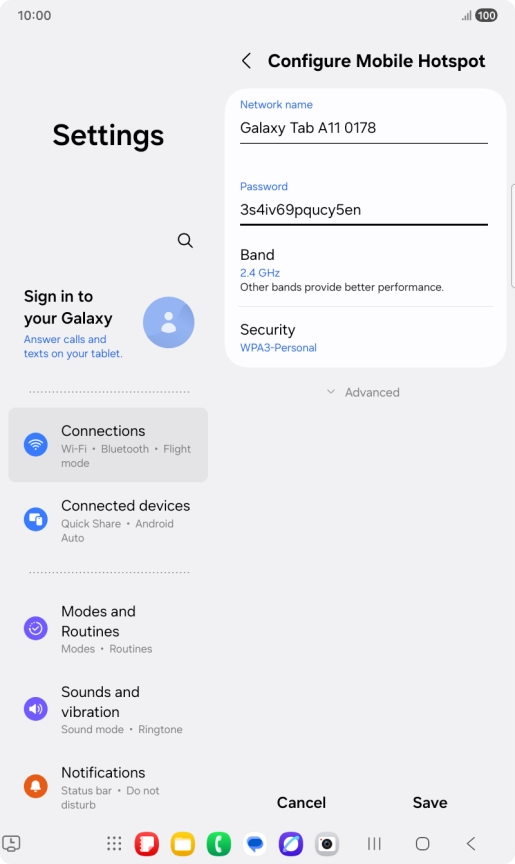Select Connections in settings list
Screen dimensions: 515x864
click(x=108, y=445)
